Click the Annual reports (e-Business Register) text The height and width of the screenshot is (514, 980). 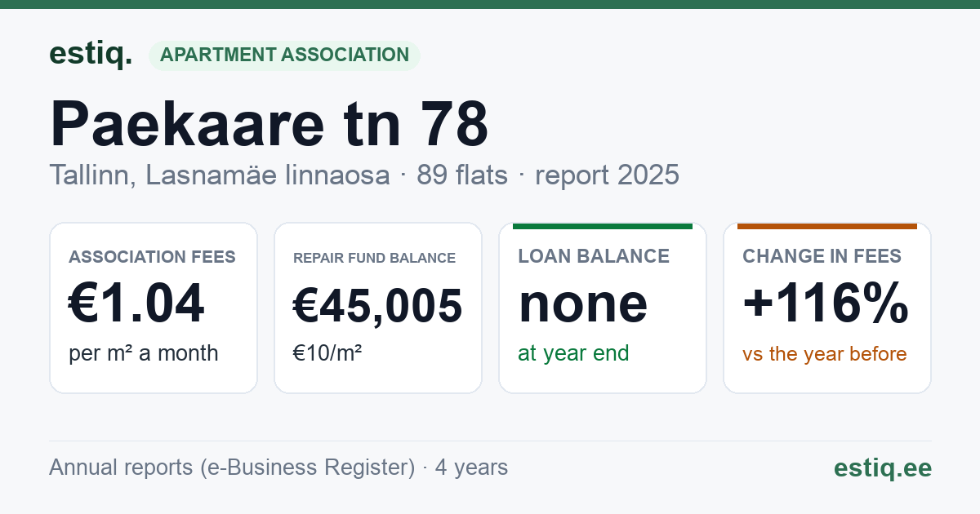[x=232, y=467]
